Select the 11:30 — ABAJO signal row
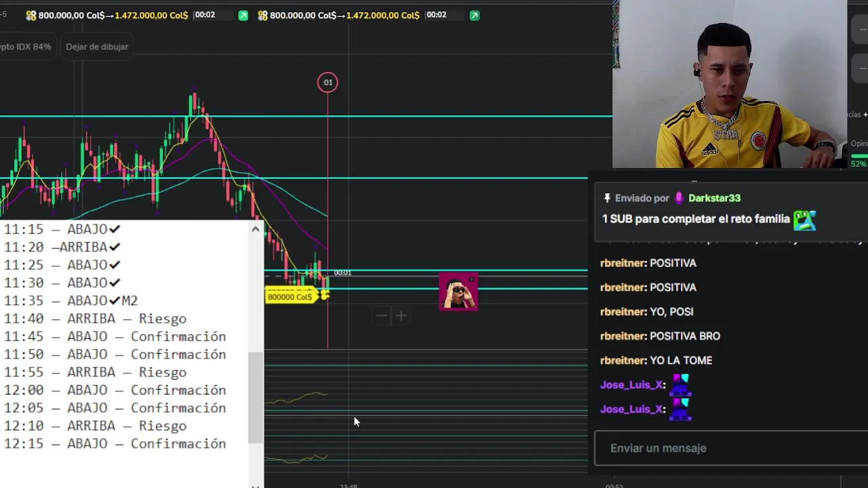Screen dimensions: 868x488 [62, 283]
